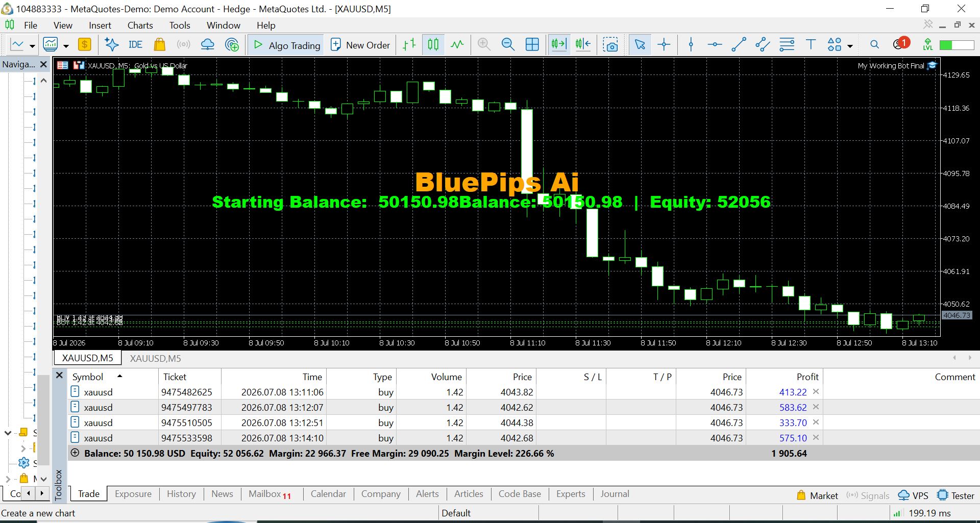
Task: Switch to the Experts tab
Action: tap(571, 494)
